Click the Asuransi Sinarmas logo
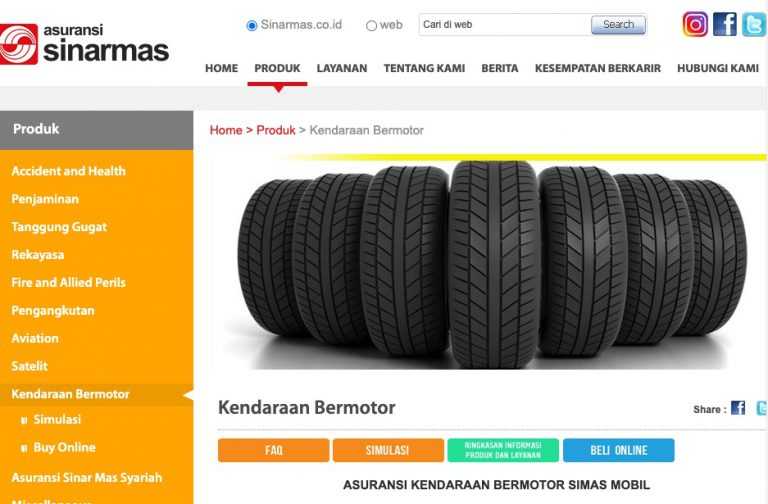This screenshot has height=504, width=768. point(84,44)
